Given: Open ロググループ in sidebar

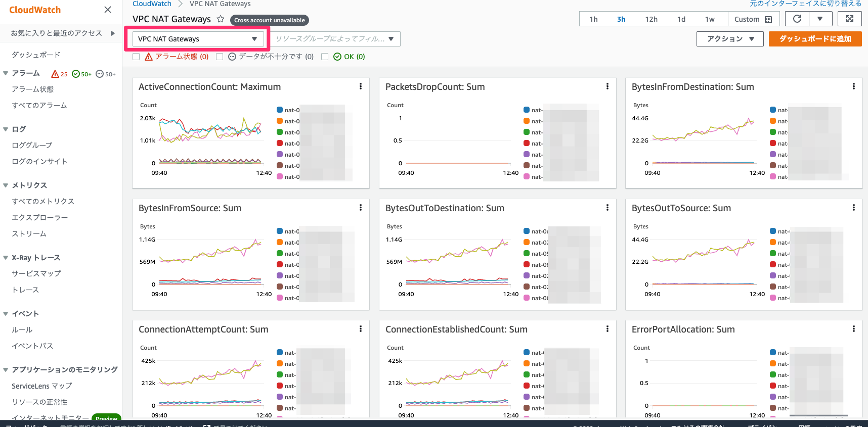Looking at the screenshot, I should click(x=32, y=145).
